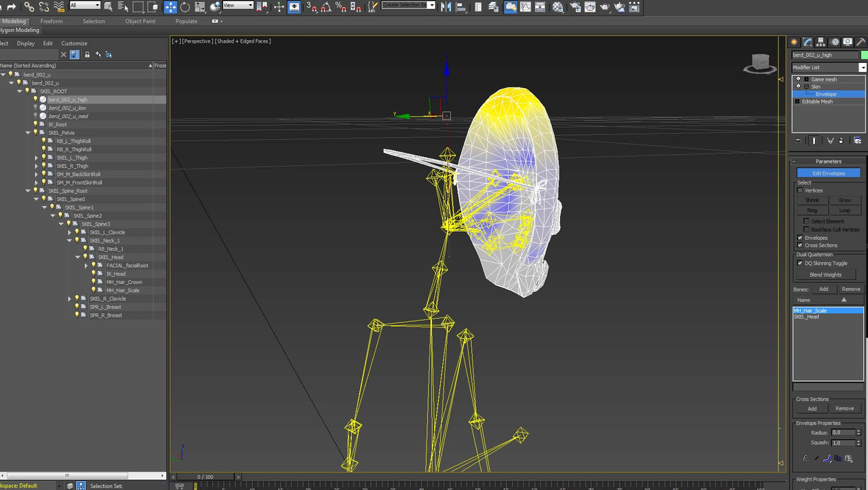
Task: Open the Hierarchy panel
Action: (821, 41)
